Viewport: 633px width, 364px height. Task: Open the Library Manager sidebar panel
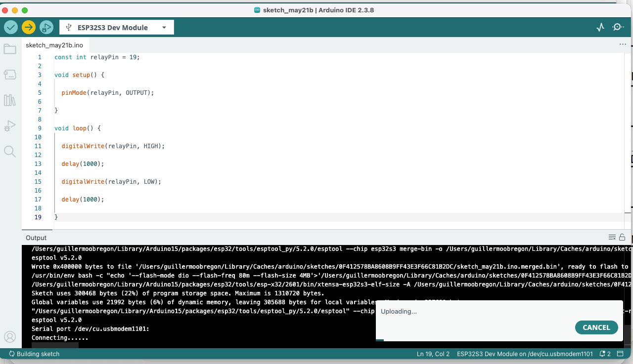(x=10, y=100)
